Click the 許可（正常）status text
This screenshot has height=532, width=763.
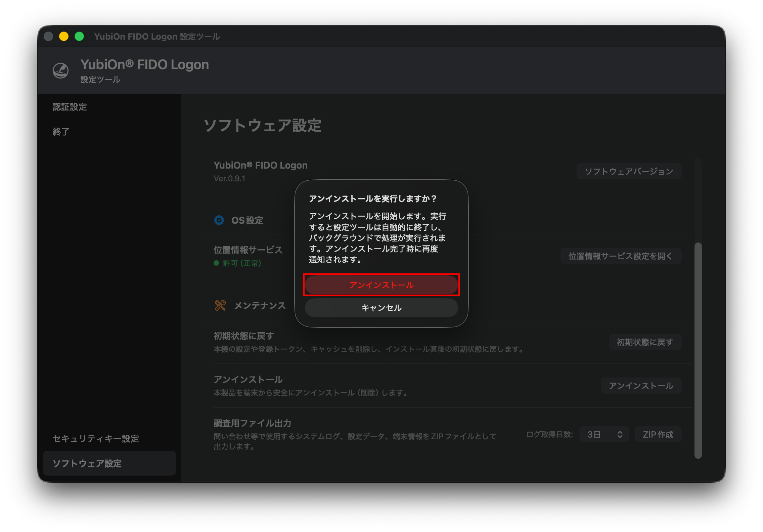[242, 263]
